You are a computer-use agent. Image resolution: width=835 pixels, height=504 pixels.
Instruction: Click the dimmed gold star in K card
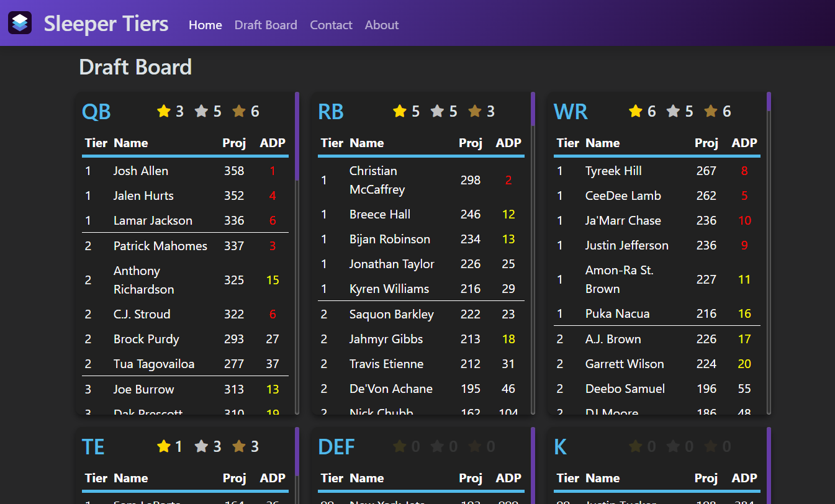(636, 446)
